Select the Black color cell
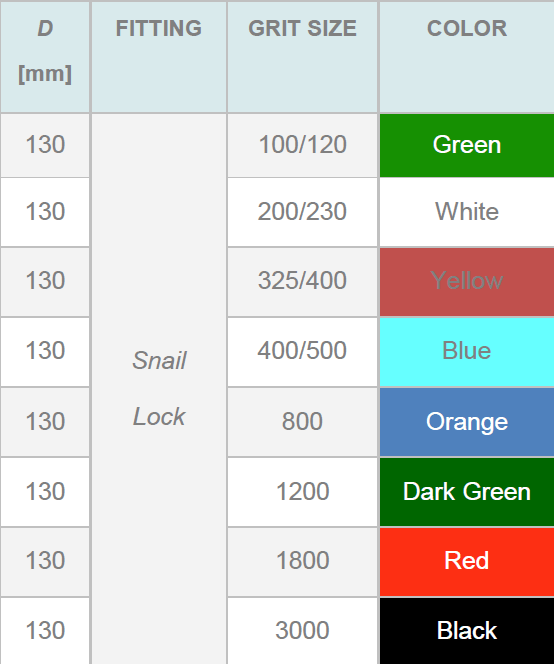Screen dimensions: 554x664 pos(467,631)
